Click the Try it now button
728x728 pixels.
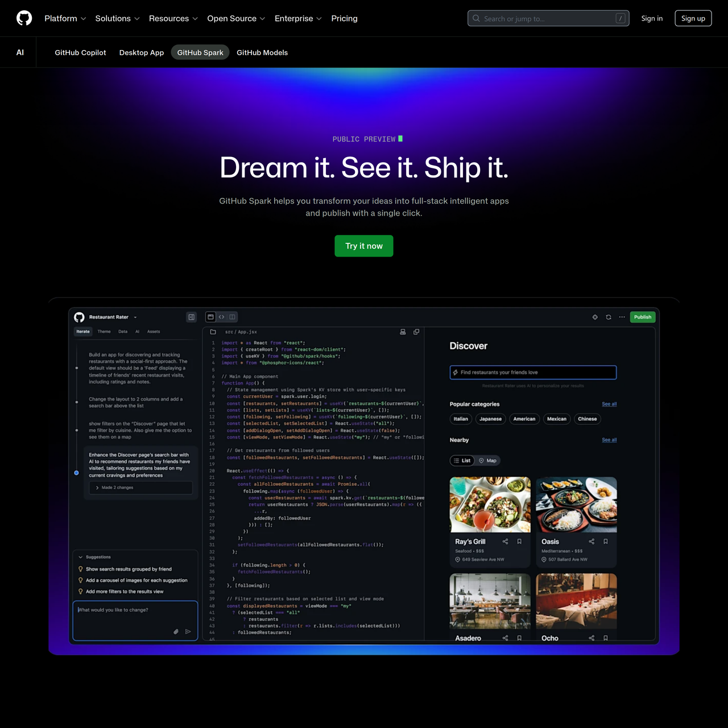click(x=364, y=246)
